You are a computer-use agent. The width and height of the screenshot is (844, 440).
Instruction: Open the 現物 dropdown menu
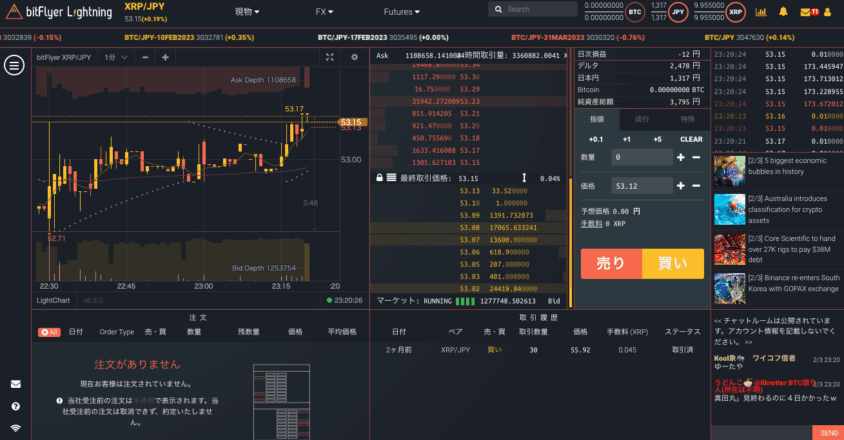pyautogui.click(x=246, y=12)
